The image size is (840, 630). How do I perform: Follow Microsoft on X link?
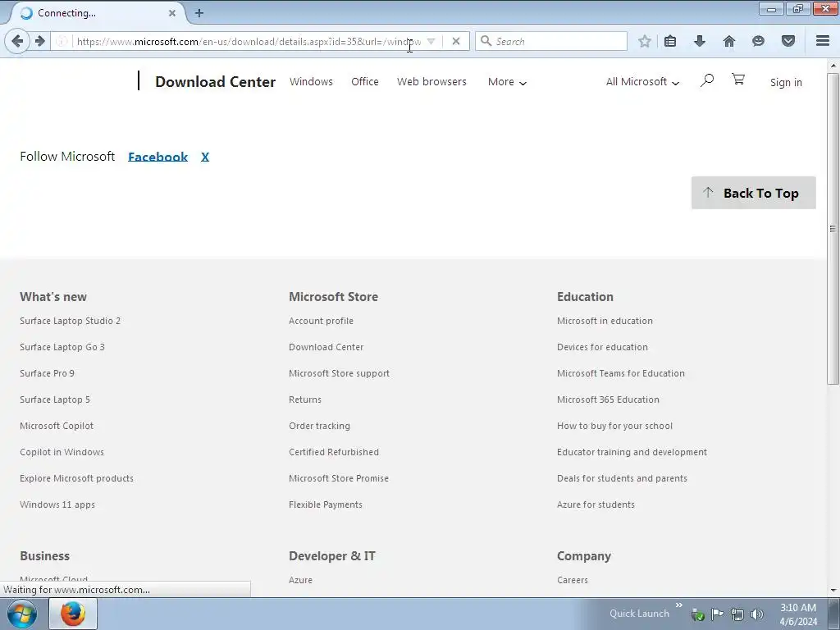click(x=205, y=157)
